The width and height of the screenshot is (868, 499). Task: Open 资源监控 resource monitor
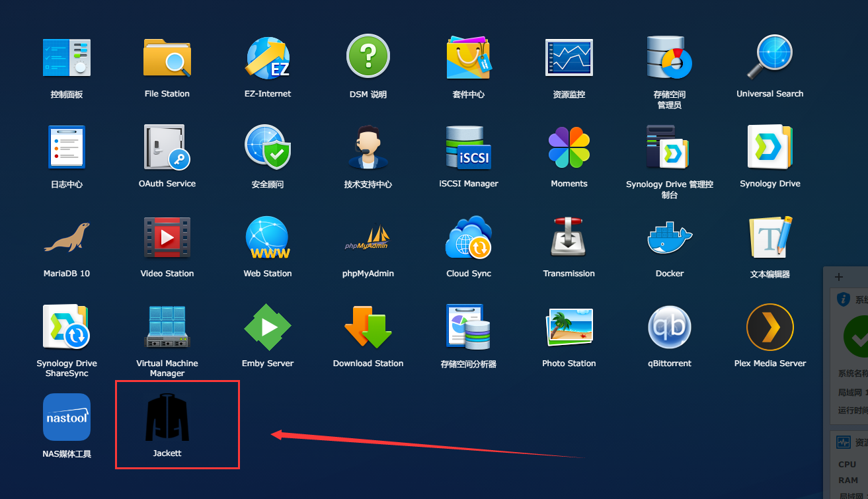pos(569,58)
